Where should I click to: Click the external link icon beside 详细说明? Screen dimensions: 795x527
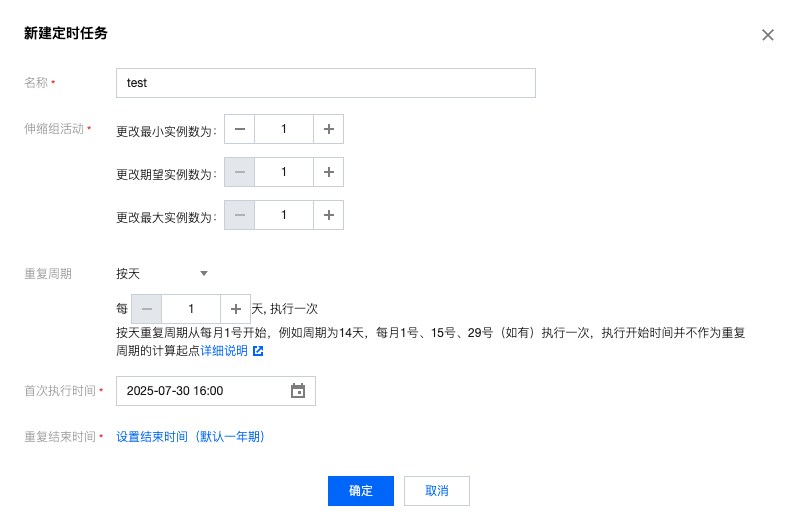tap(258, 351)
